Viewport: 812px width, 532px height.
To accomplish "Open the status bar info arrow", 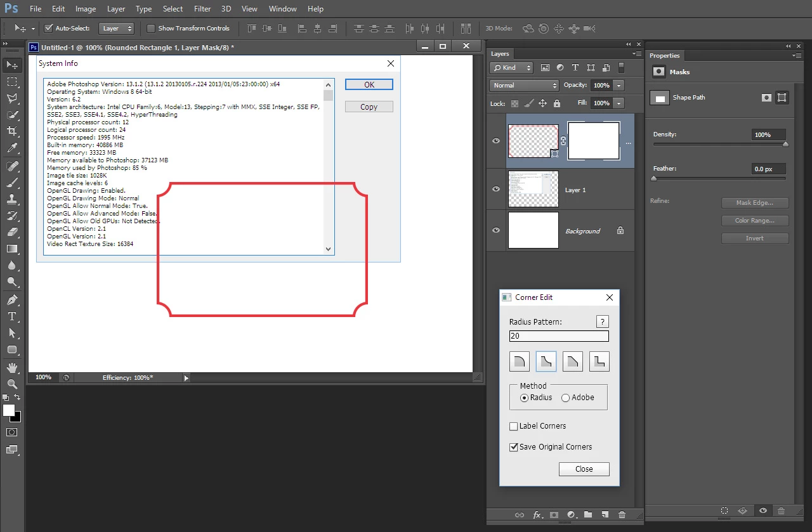I will pyautogui.click(x=187, y=378).
